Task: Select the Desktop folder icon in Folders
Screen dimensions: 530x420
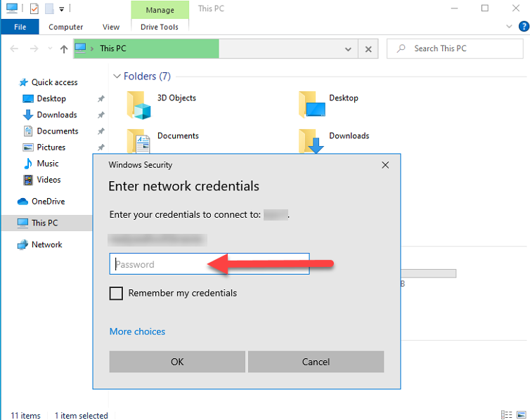Action: [312, 105]
